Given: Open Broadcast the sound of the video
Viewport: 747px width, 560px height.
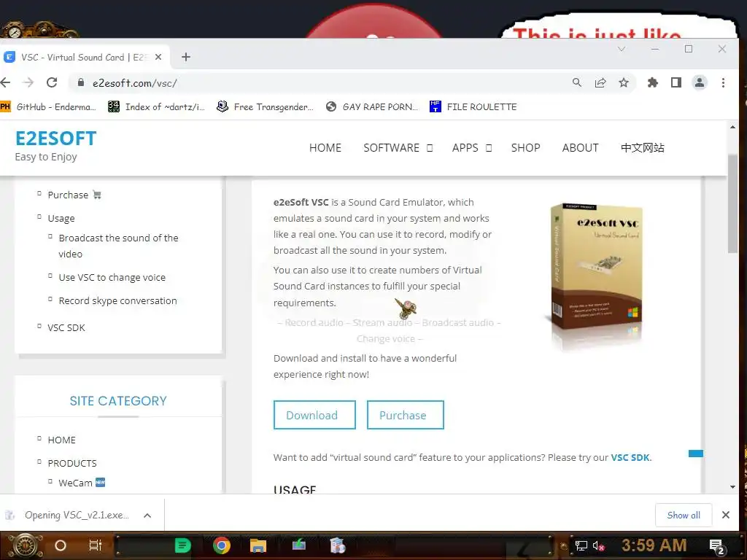Looking at the screenshot, I should pos(118,246).
